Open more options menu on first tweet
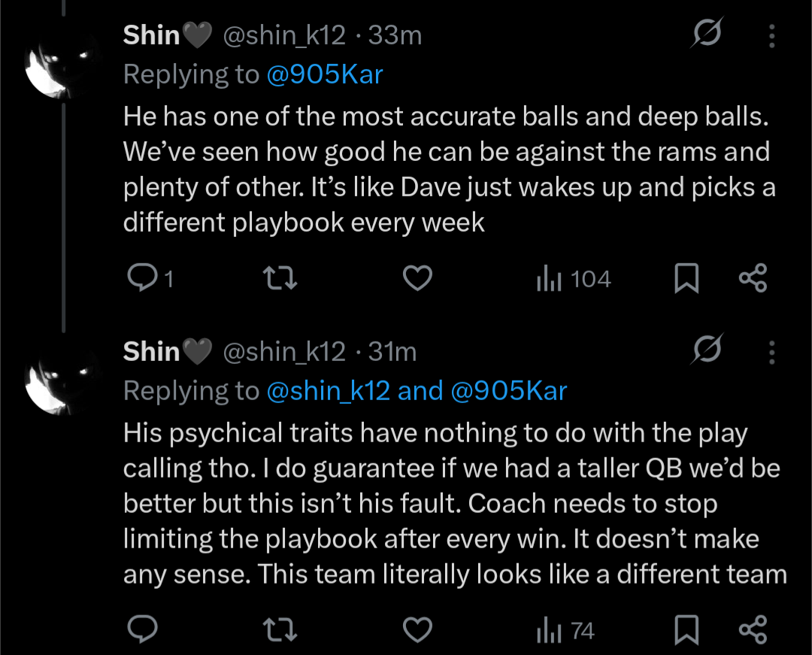The width and height of the screenshot is (812, 655). point(771,35)
